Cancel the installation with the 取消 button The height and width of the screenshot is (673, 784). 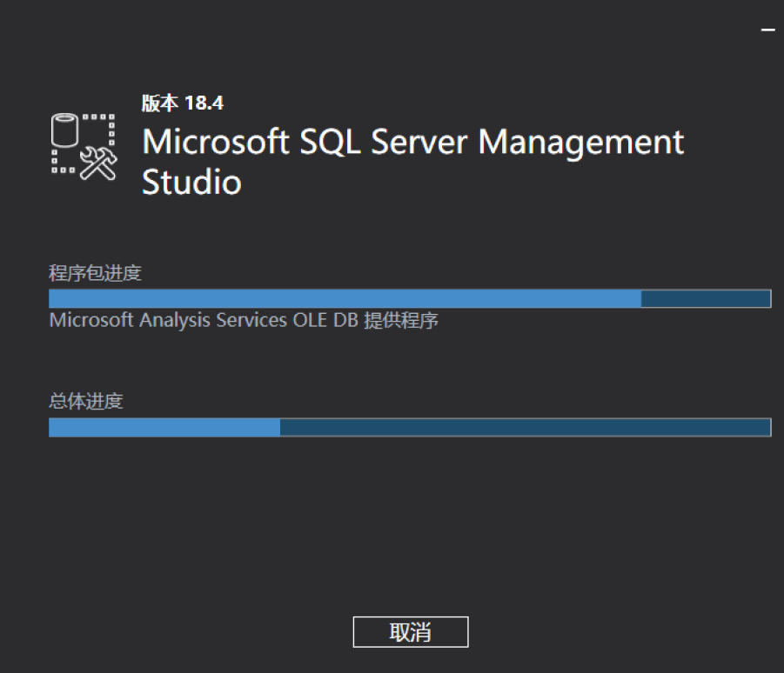[411, 632]
